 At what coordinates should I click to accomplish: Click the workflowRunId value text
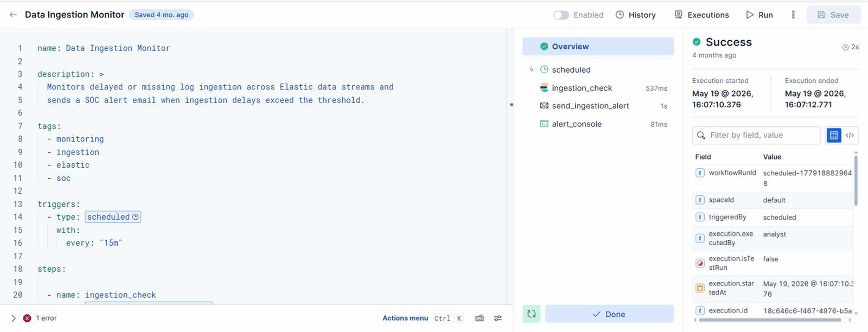(807, 178)
